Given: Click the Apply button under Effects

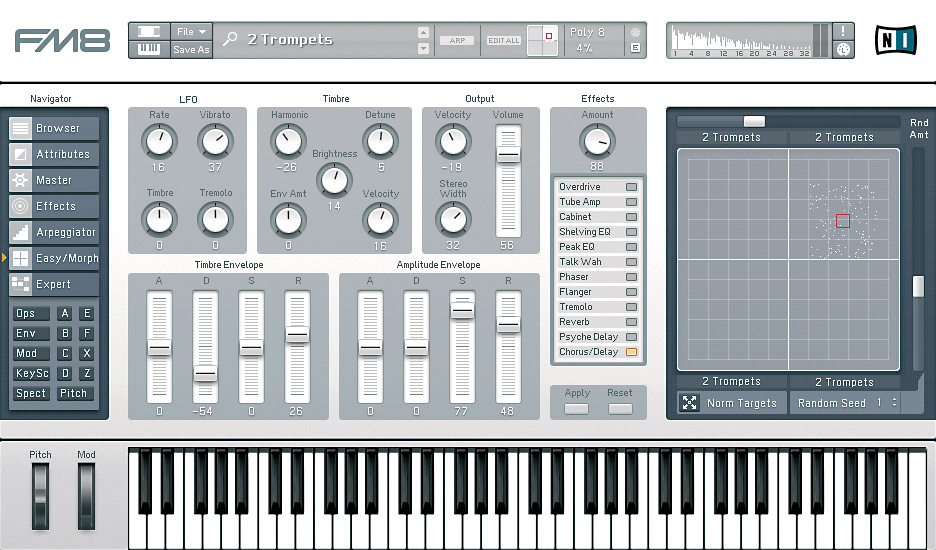Looking at the screenshot, I should (577, 408).
